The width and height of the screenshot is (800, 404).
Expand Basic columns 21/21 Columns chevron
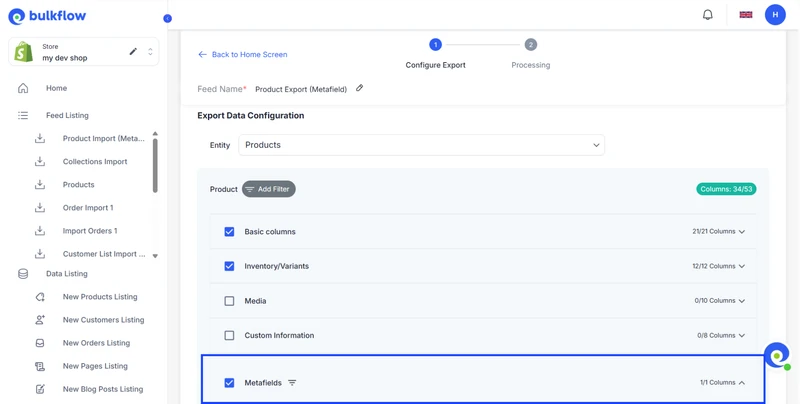point(742,232)
